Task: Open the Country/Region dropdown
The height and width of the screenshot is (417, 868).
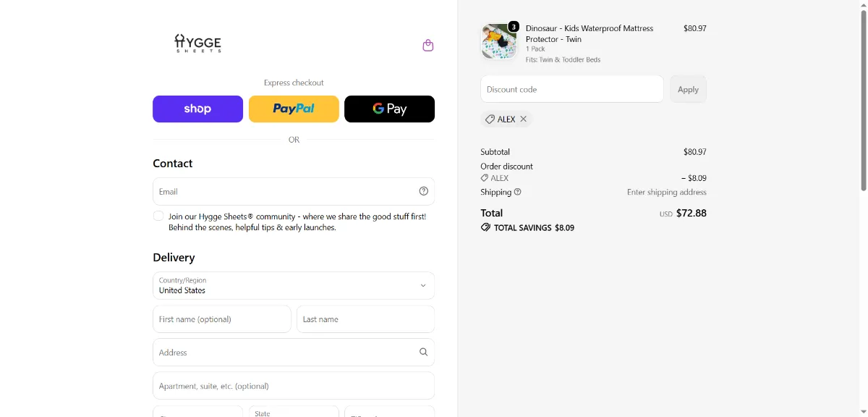Action: [x=294, y=285]
